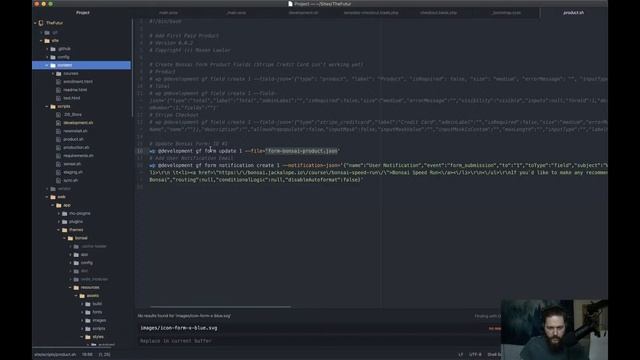Click the file icon beside sync.sh
640x360 pixels.
coord(58,180)
